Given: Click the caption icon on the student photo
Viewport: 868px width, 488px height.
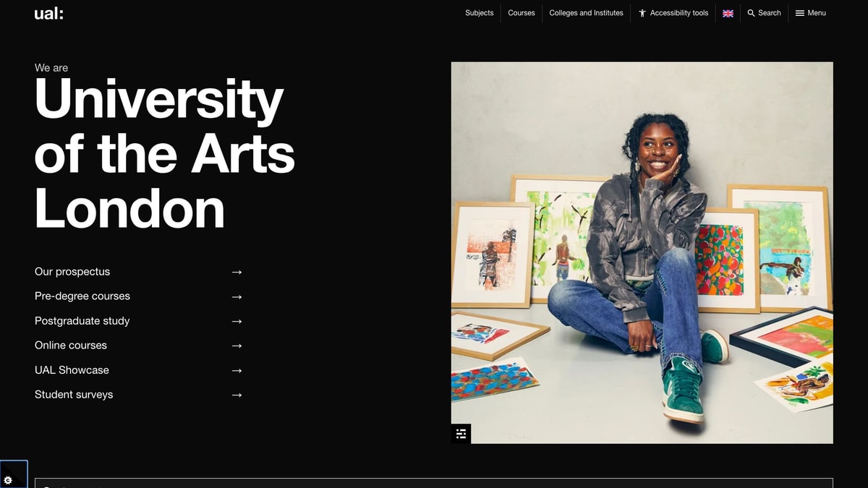Looking at the screenshot, I should [461, 434].
